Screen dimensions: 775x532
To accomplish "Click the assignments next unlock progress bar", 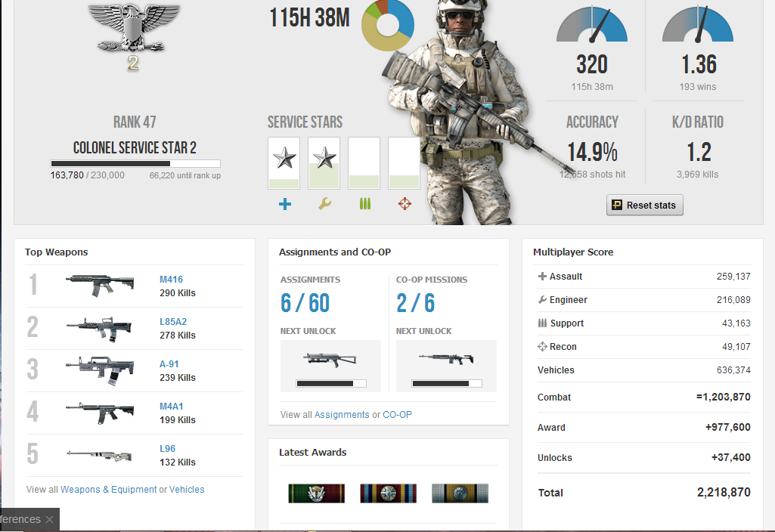I will [x=331, y=383].
